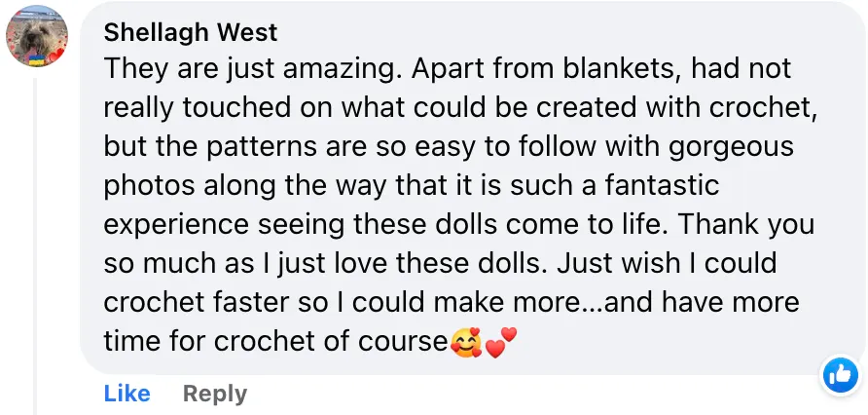Open the Shellagh West profile name link
This screenshot has width=868, height=415.
(191, 32)
